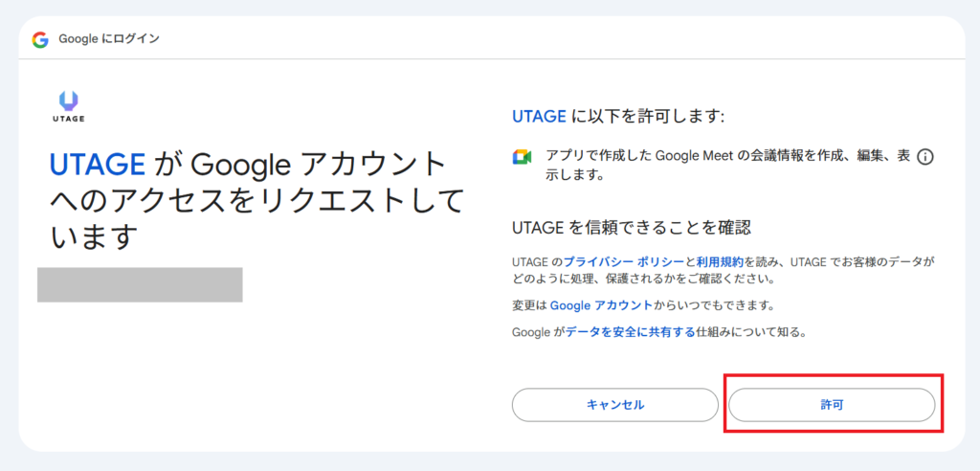Viewport: 980px width, 471px height.
Task: Click the Google Meet camera icon
Action: (x=522, y=158)
